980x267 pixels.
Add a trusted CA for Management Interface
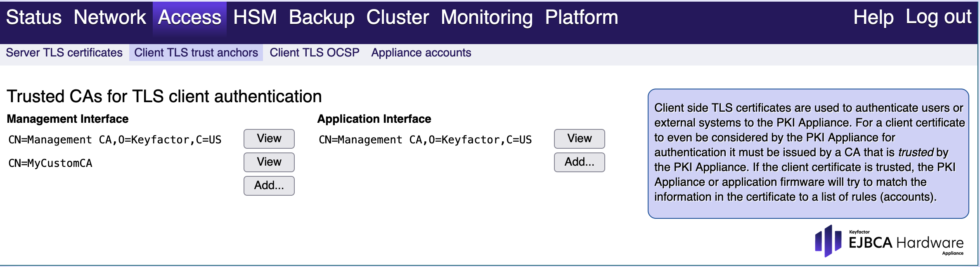pos(269,186)
